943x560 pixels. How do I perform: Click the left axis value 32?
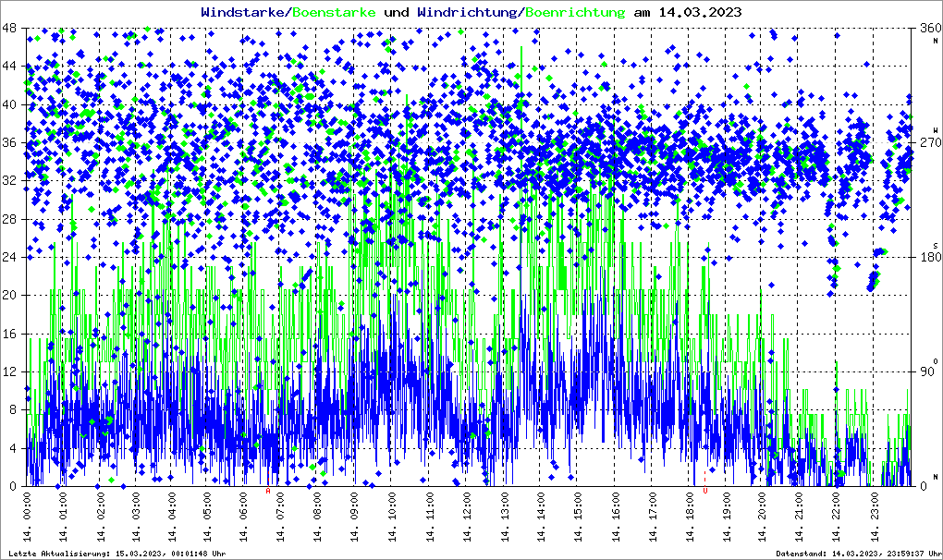tap(9, 181)
